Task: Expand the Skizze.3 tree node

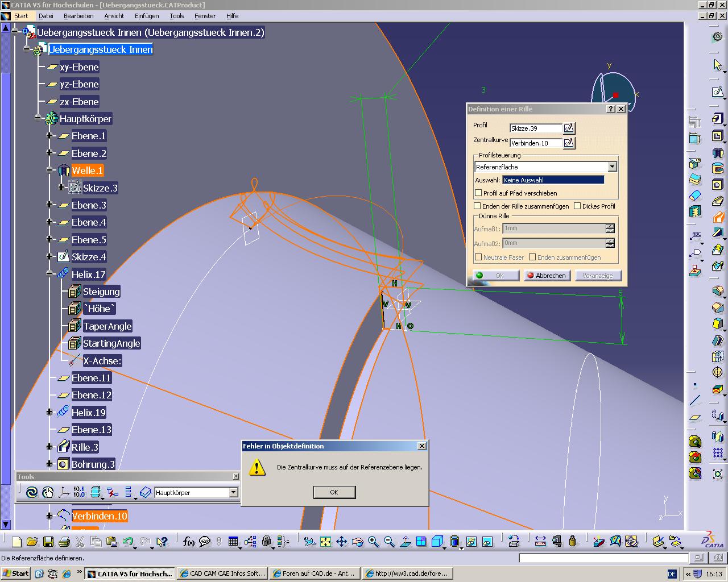Action: (61, 188)
